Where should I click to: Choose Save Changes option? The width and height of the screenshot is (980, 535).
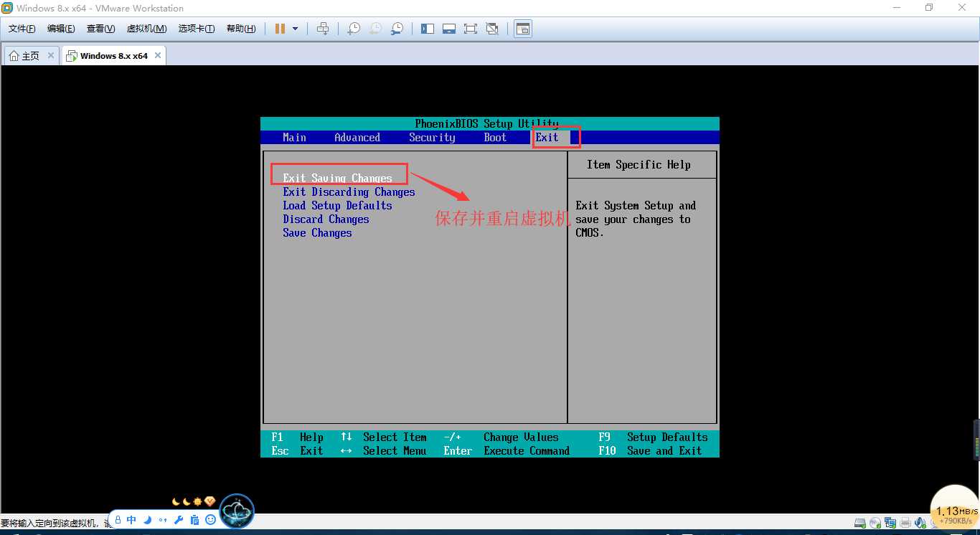[x=317, y=232]
